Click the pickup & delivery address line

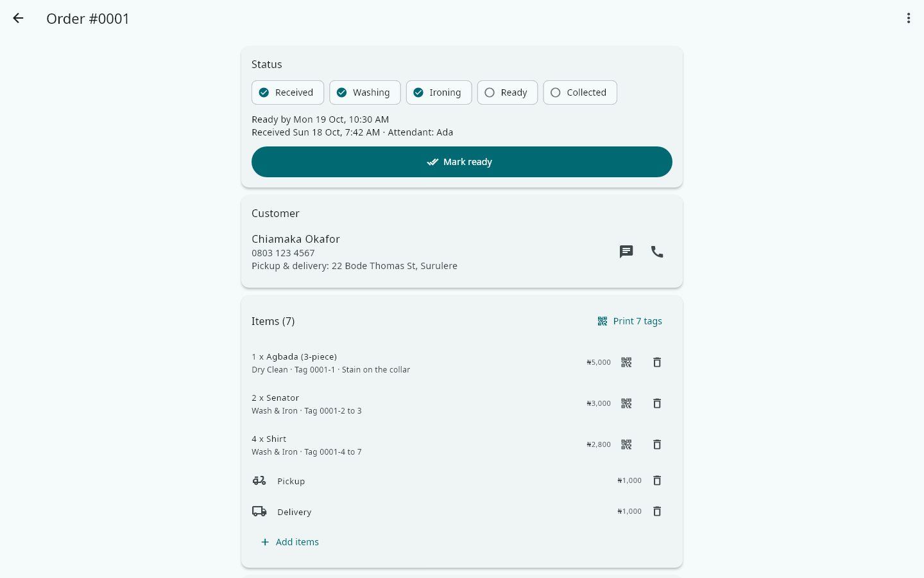(x=354, y=266)
